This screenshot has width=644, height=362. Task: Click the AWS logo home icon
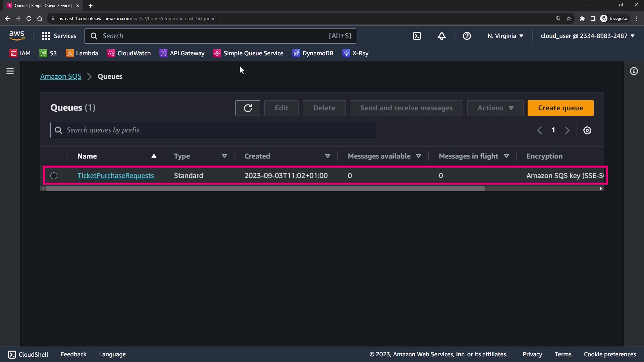(17, 36)
